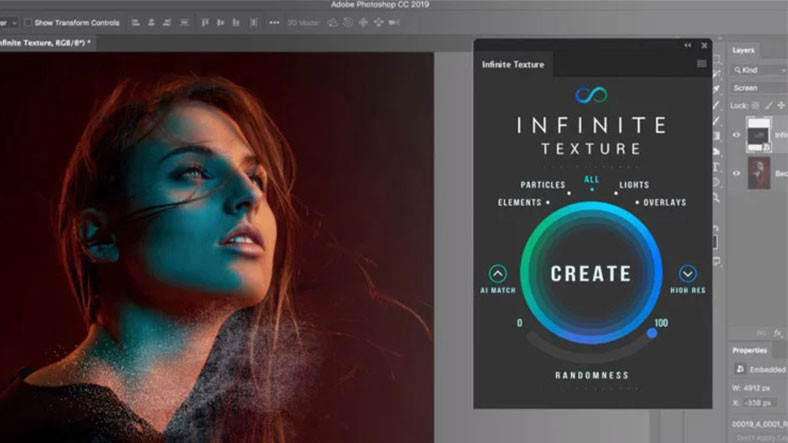Choose the OVERLAYS texture category
788x443 pixels.
tap(664, 202)
